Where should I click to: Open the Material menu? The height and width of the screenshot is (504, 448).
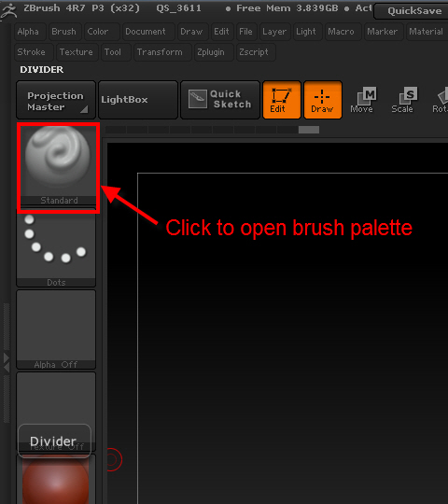tap(427, 32)
